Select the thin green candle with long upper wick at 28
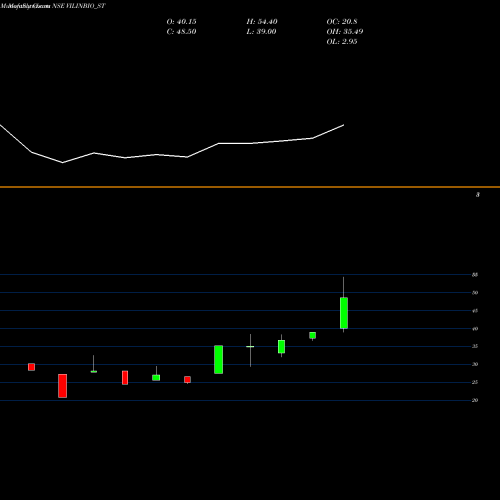Viewport: 500px width, 500px height. [x=94, y=371]
